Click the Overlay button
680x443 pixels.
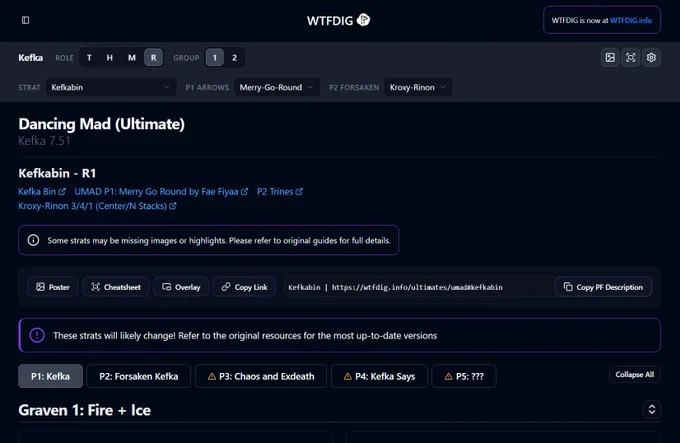[181, 287]
